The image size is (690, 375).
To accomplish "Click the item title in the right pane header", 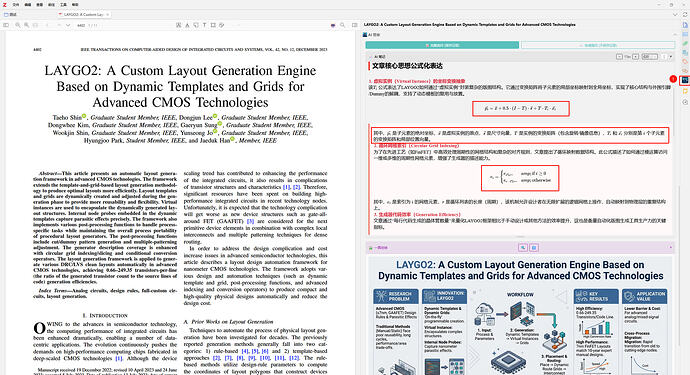I will (x=470, y=25).
